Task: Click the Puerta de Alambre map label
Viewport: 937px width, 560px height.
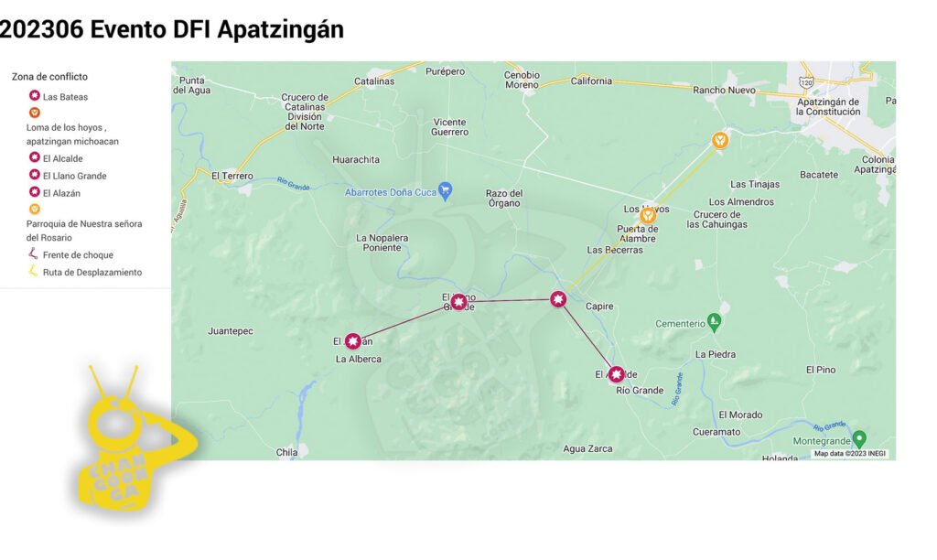Action: click(638, 233)
